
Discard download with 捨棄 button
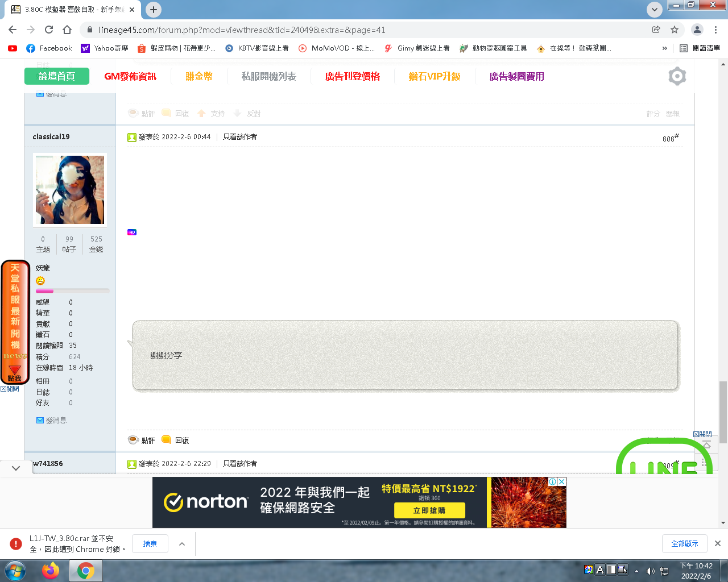point(150,544)
